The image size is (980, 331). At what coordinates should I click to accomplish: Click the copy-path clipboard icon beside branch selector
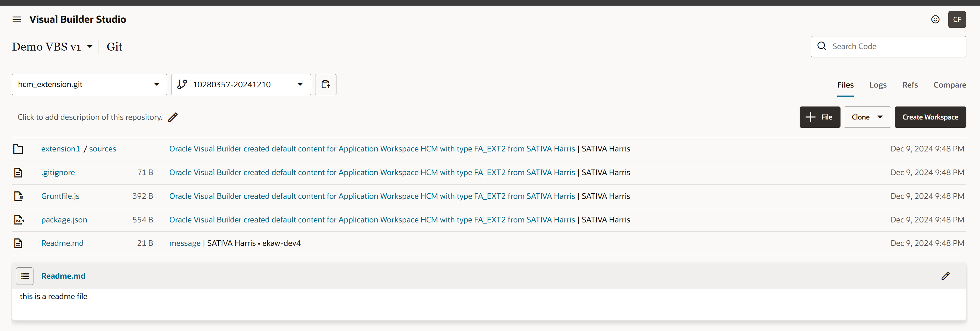click(x=326, y=84)
